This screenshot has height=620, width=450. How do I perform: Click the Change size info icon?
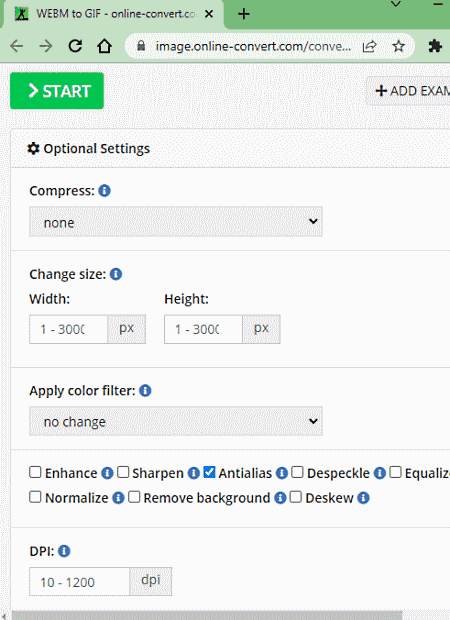(x=116, y=274)
